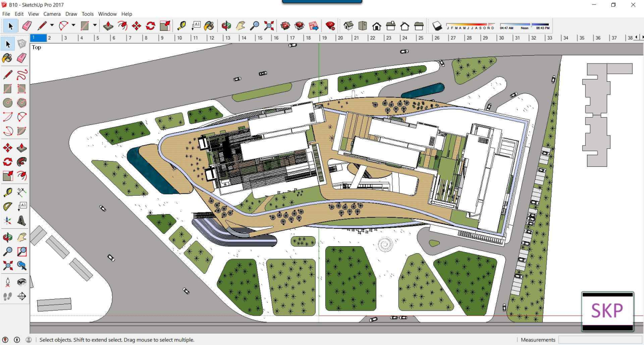Activate the Walk tool footprints icon

[x=8, y=296]
